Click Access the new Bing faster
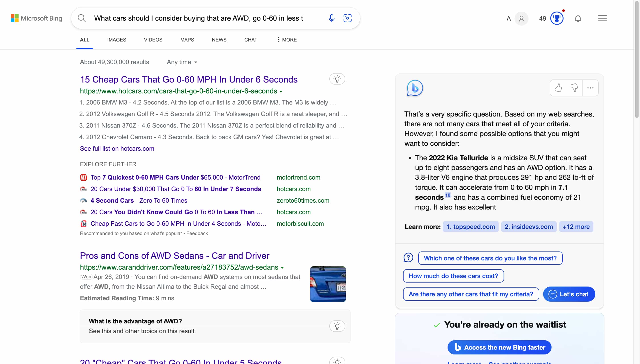The height and width of the screenshot is (364, 640). click(499, 347)
